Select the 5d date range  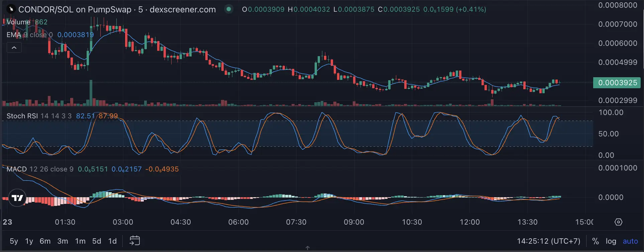97,241
